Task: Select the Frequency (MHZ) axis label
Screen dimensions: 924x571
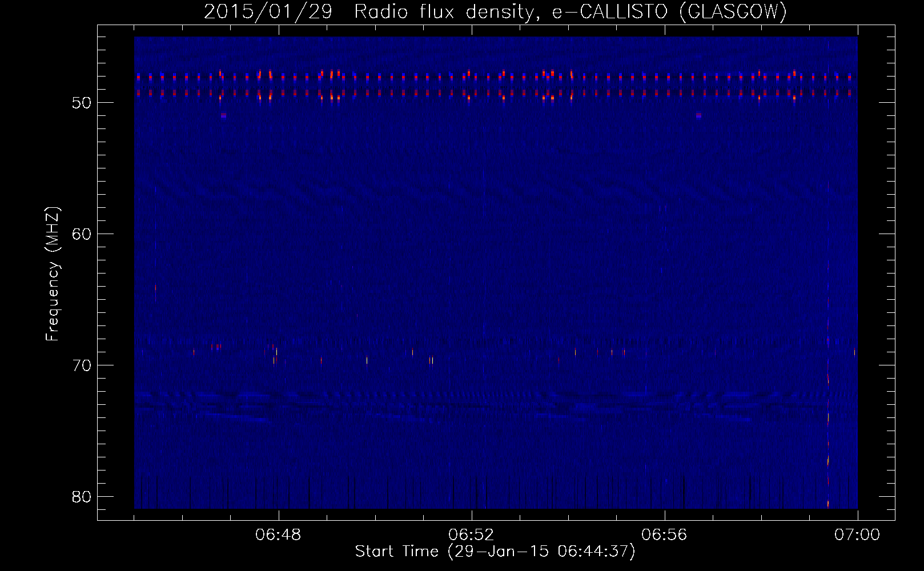Action: [53, 274]
